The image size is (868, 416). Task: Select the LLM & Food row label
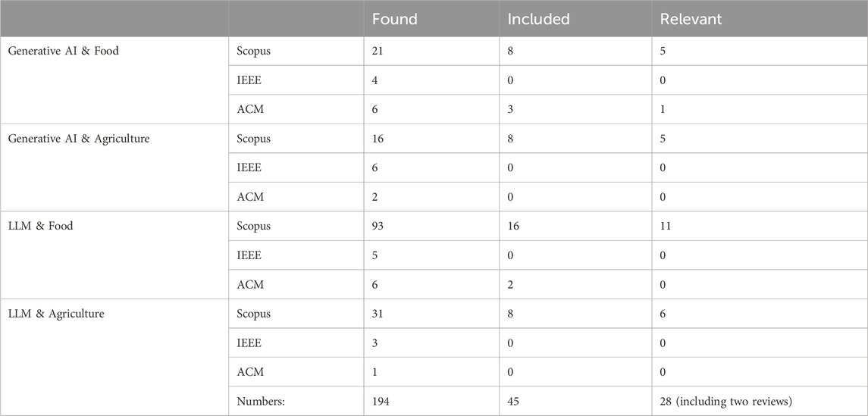coord(40,226)
